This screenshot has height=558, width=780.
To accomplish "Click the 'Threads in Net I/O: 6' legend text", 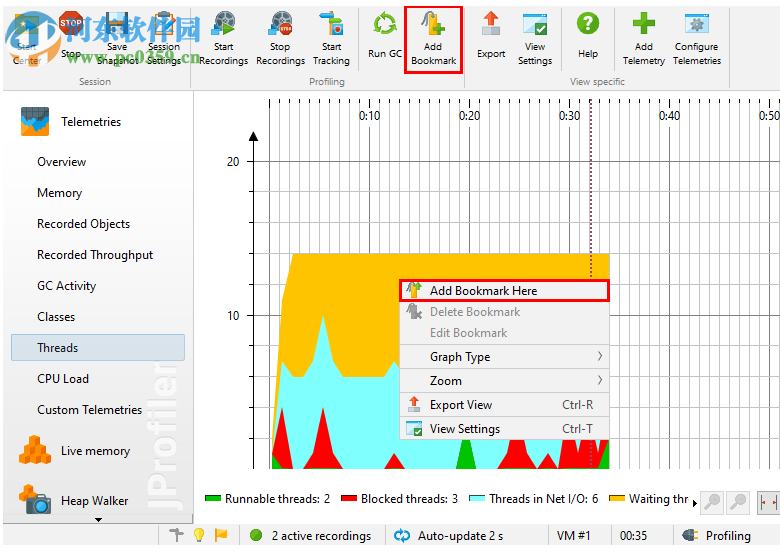I will click(x=544, y=498).
